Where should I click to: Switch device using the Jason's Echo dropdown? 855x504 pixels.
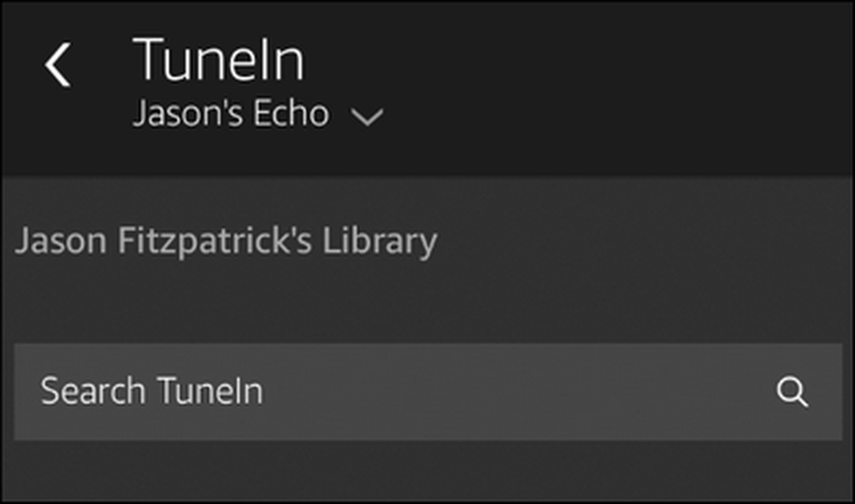tap(258, 114)
